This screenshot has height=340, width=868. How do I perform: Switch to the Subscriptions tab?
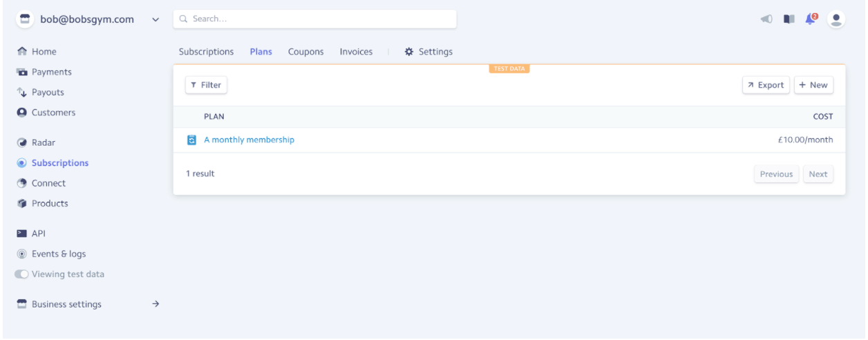coord(206,52)
